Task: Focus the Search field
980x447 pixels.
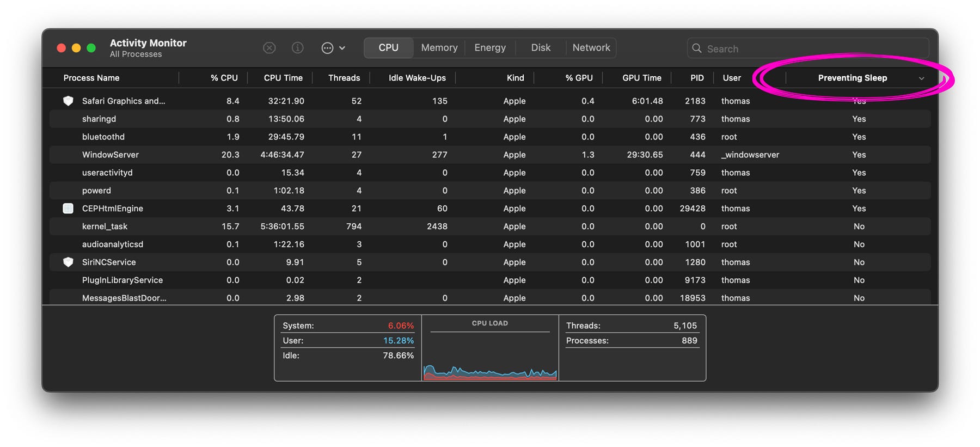Action: tap(808, 48)
